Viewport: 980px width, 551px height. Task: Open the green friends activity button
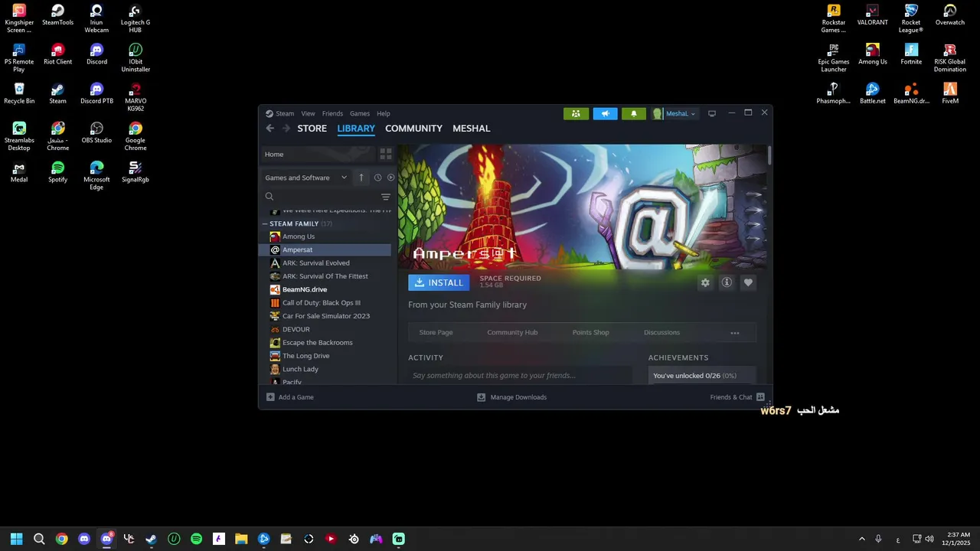pos(576,114)
